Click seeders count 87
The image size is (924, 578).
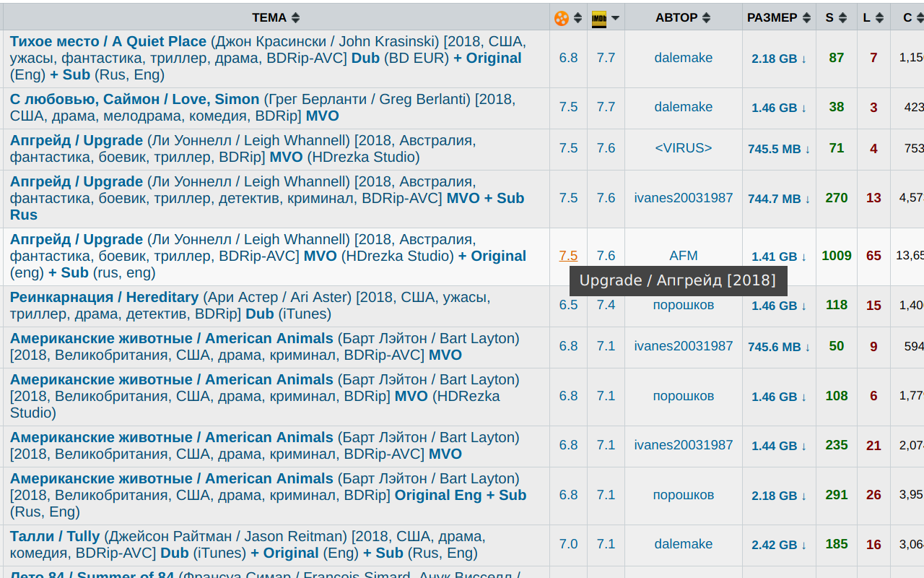click(837, 58)
